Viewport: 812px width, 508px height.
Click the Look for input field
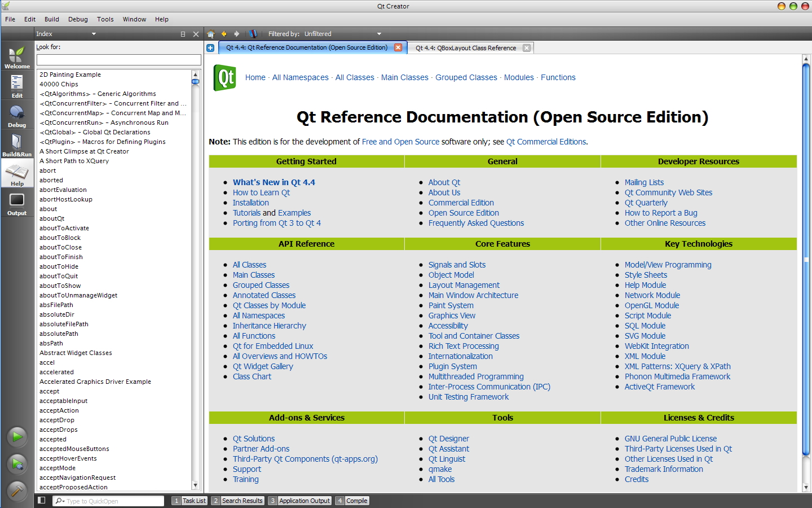pyautogui.click(x=119, y=60)
